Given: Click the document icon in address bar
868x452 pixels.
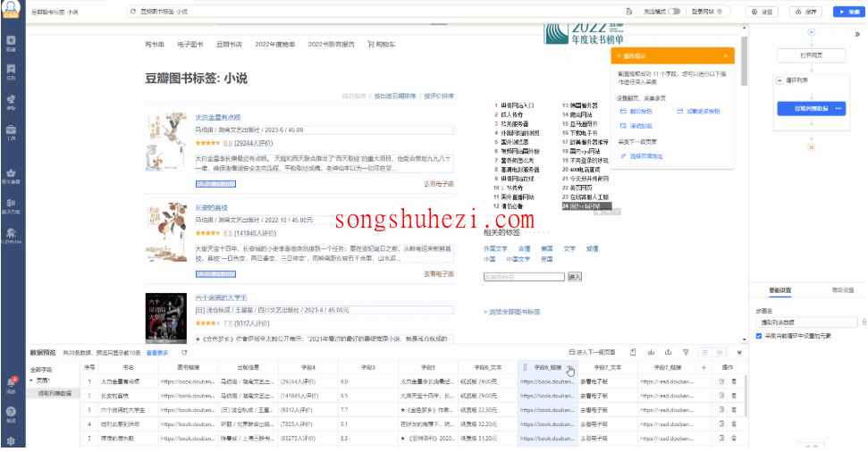Looking at the screenshot, I should (x=628, y=12).
